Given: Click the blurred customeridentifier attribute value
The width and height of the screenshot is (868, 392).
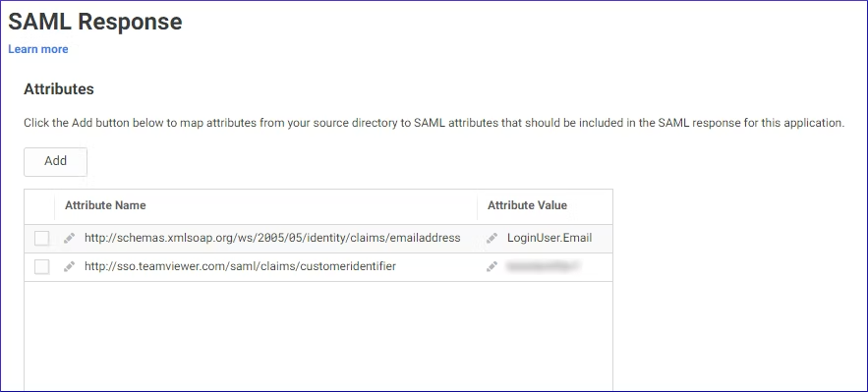Looking at the screenshot, I should 543,267.
